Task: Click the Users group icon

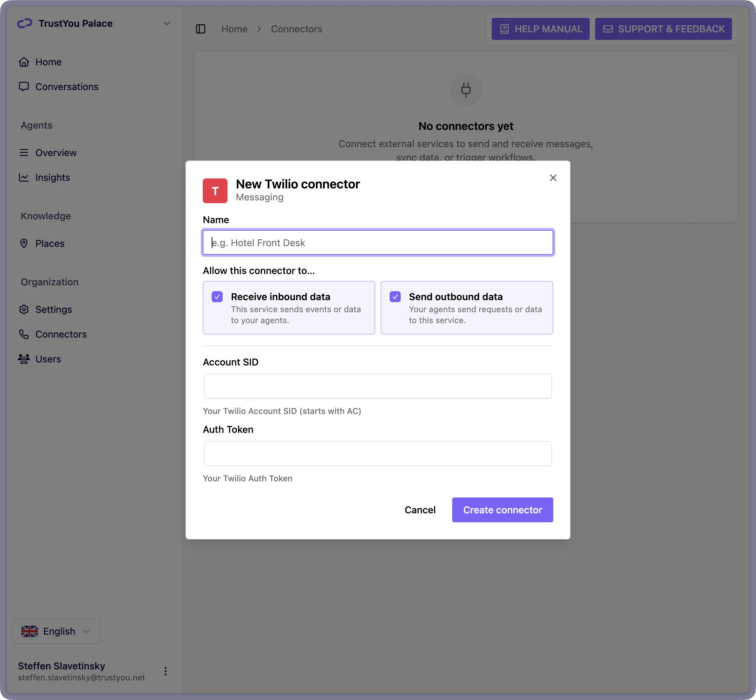Action: click(x=24, y=359)
